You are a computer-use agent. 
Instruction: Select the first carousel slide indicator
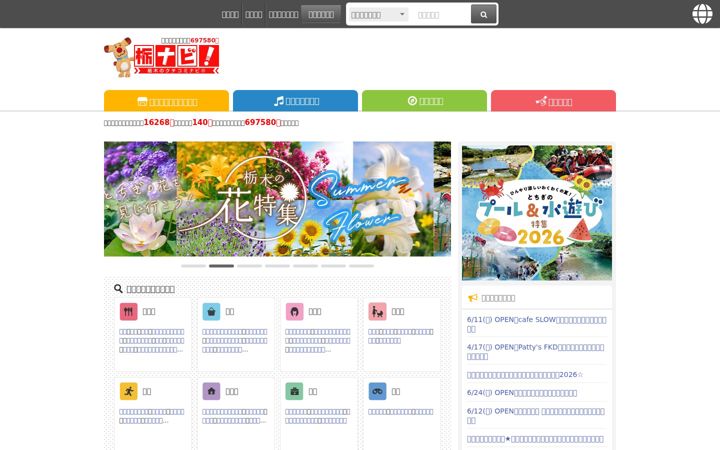coord(193,266)
